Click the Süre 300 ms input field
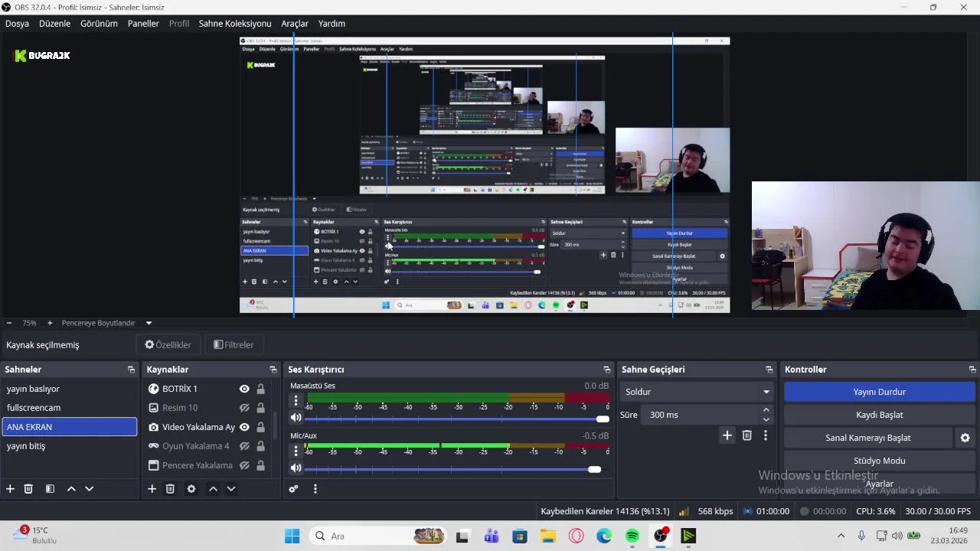Viewport: 980px width, 551px height. click(x=701, y=415)
